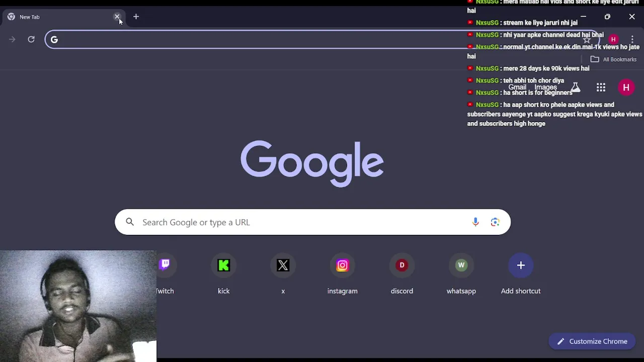The width and height of the screenshot is (644, 362).
Task: Click chat message 'mere 28 days ke 90k views hai'
Action: tap(546, 68)
